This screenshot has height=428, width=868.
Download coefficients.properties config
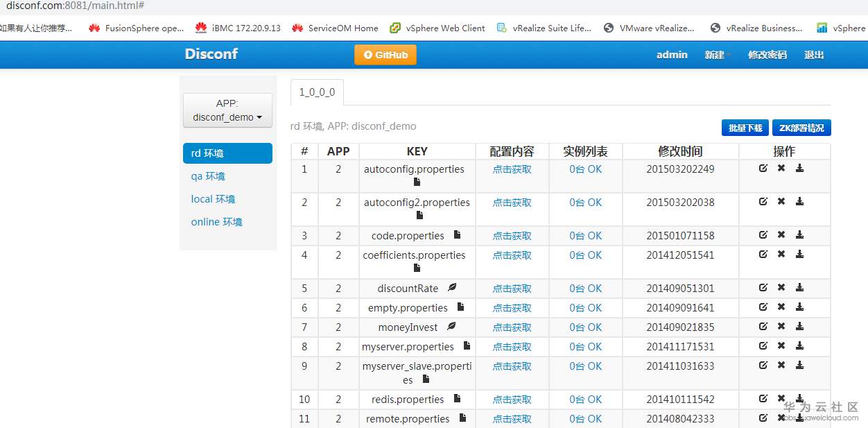pos(799,254)
